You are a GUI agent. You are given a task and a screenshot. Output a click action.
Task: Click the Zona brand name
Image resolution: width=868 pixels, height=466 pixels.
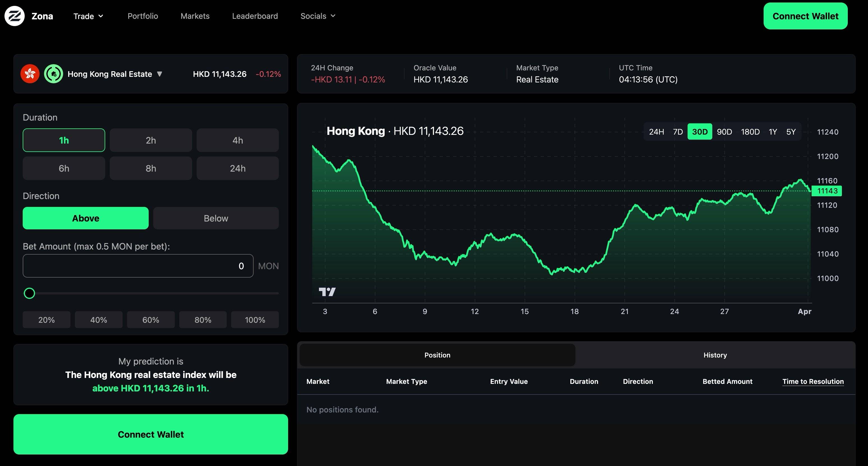coord(42,16)
